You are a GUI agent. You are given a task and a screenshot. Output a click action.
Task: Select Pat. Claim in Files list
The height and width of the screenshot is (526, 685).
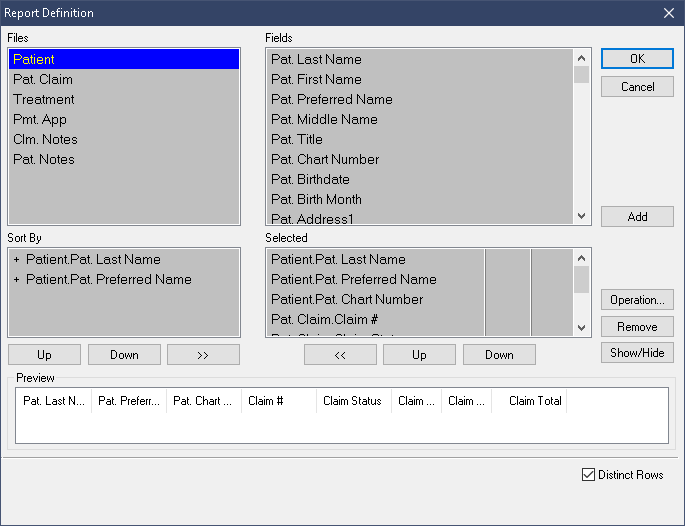[43, 79]
